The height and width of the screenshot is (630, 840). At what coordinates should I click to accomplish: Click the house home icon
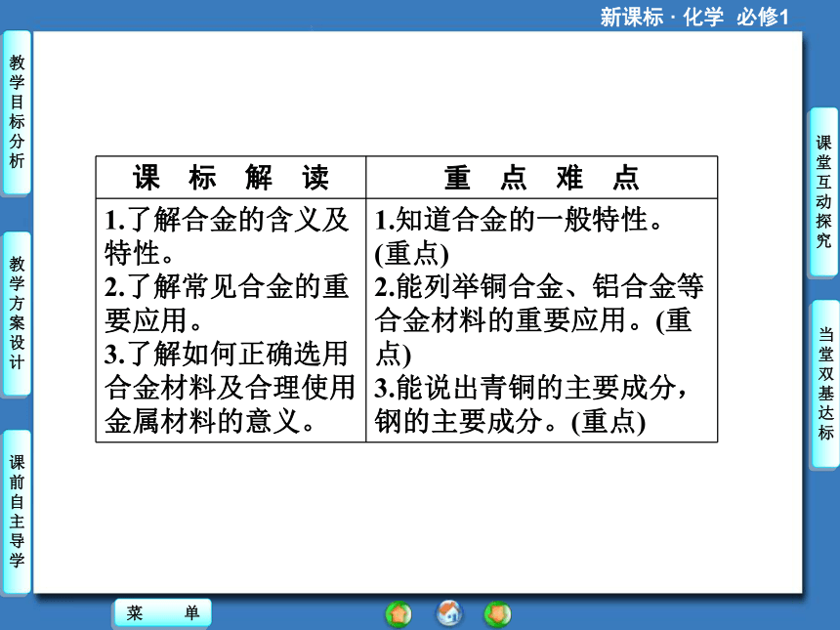(449, 613)
